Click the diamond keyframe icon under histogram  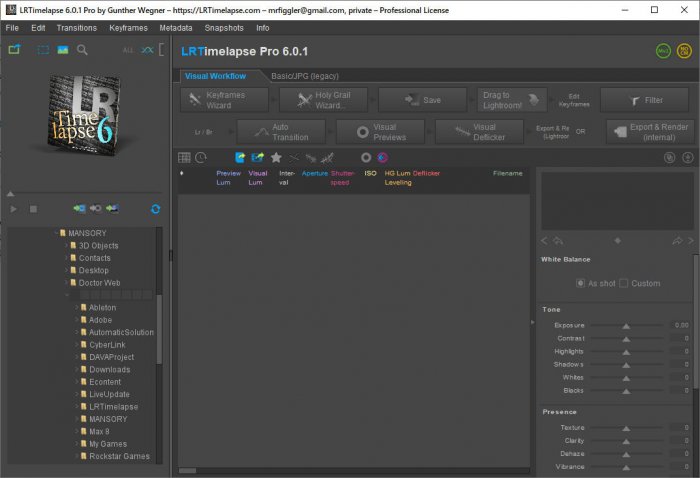click(617, 240)
